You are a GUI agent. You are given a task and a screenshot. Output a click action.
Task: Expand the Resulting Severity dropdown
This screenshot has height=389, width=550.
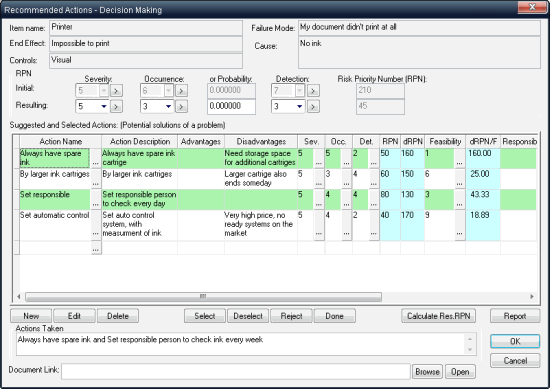click(104, 106)
